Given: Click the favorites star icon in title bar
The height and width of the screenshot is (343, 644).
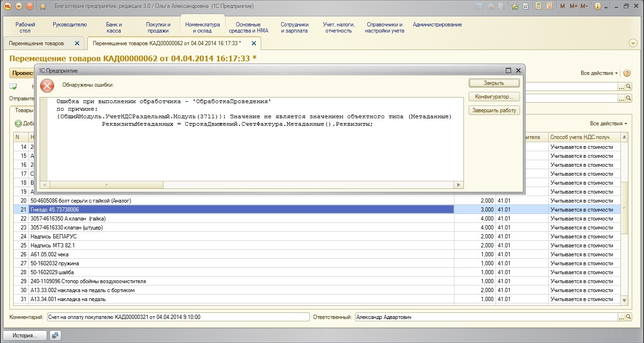Looking at the screenshot, I should tap(43, 7).
